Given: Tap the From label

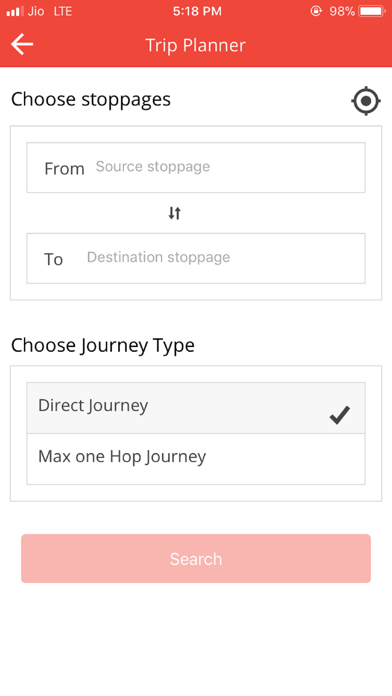Looking at the screenshot, I should pyautogui.click(x=64, y=169).
